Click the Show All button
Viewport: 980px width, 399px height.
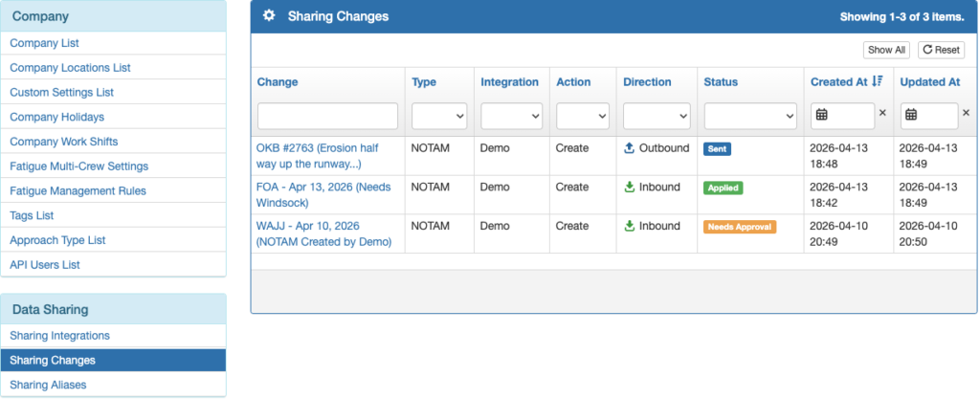coord(885,50)
